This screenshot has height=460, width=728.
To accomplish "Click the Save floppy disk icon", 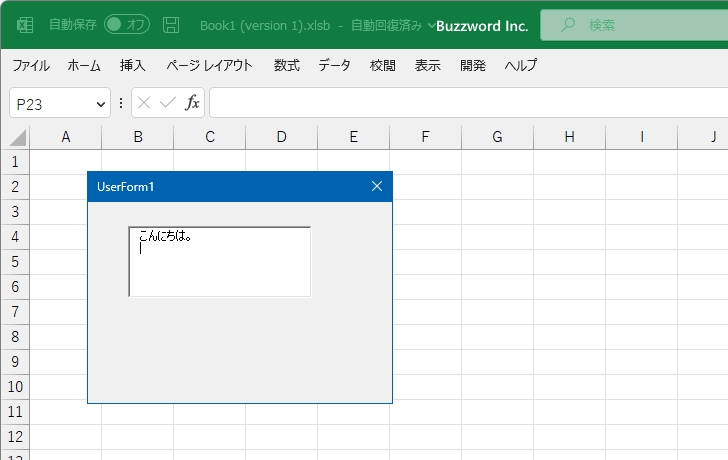I will 171,25.
